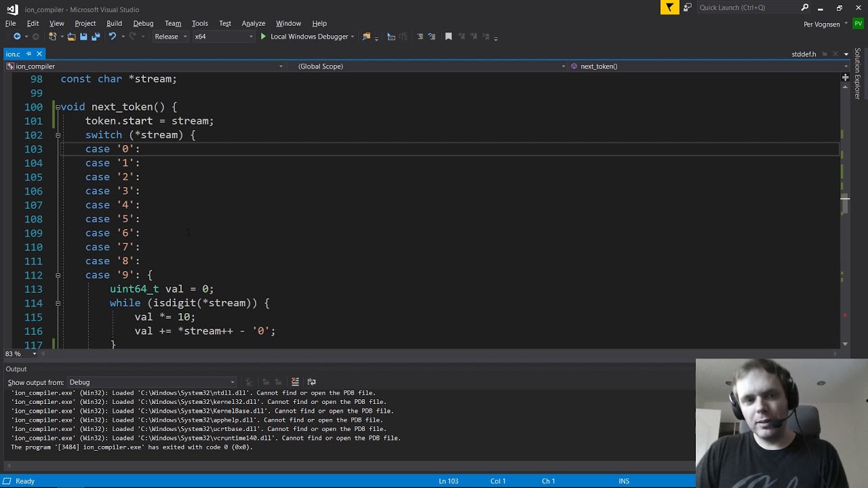Open the next_token() member dropdown
The height and width of the screenshot is (488, 868).
click(x=709, y=66)
